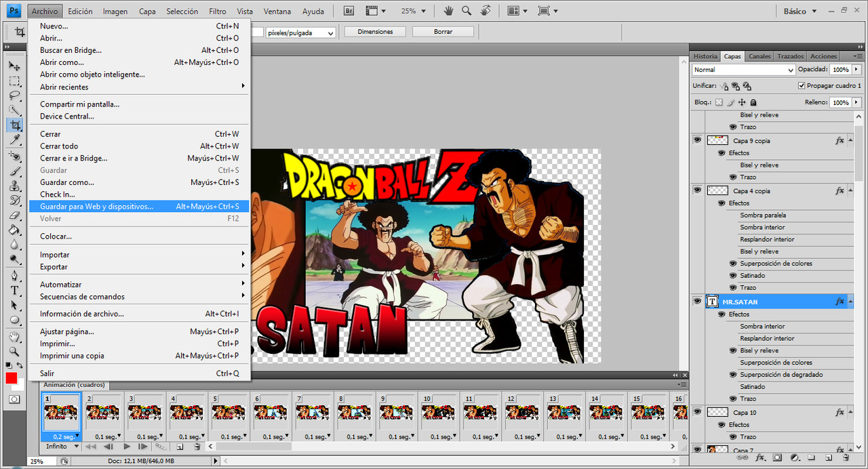Viewport: 868px width, 469px height.
Task: Open the Filtro menu
Action: coord(218,12)
